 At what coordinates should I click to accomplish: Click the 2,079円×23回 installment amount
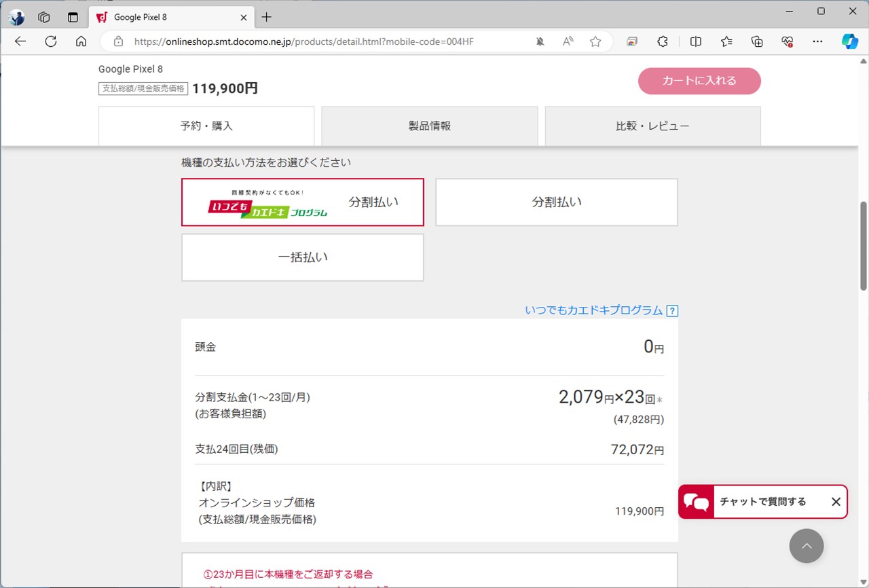click(x=610, y=397)
